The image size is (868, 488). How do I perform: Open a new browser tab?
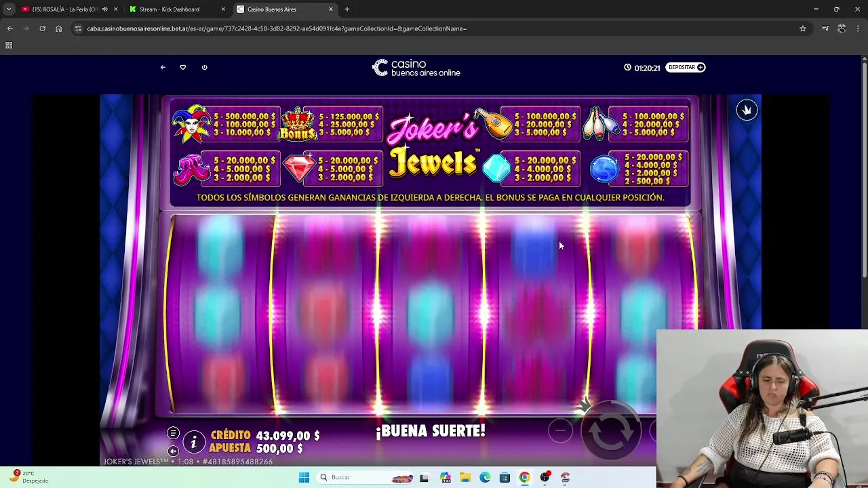[347, 9]
